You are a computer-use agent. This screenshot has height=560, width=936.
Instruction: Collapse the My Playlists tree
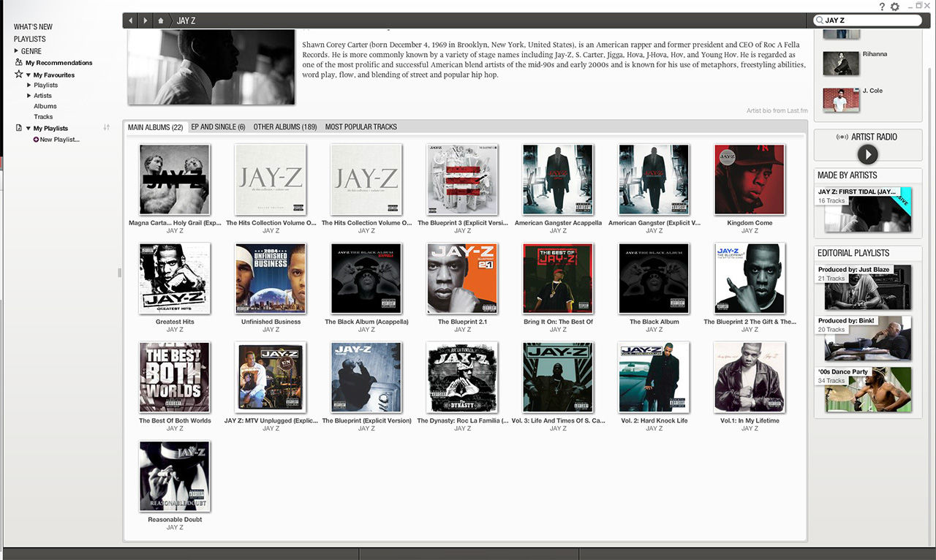pos(29,128)
